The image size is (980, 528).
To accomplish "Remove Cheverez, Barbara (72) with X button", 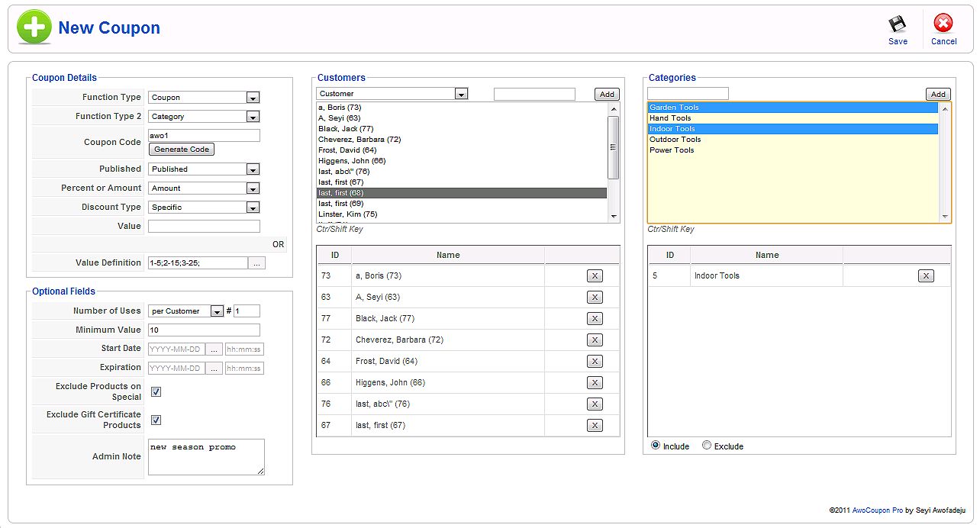I will 595,340.
